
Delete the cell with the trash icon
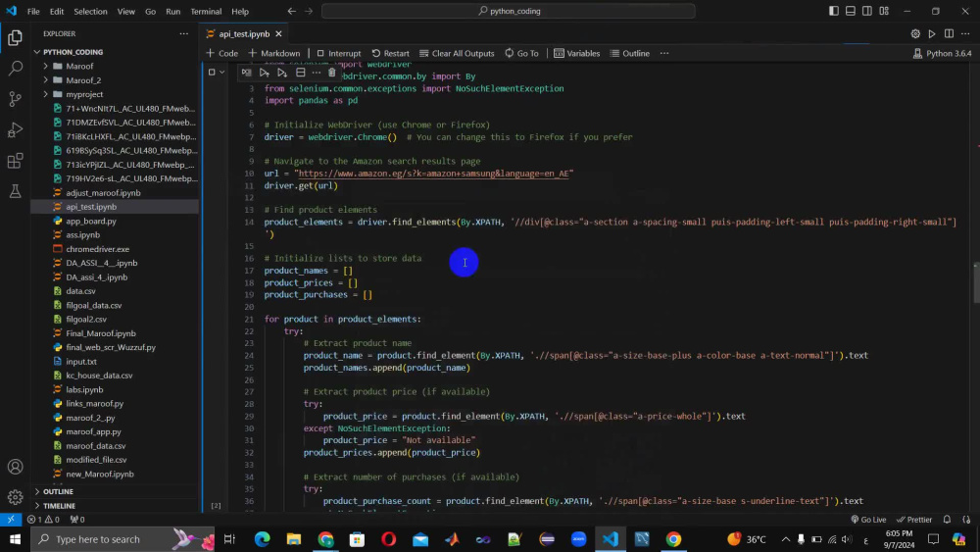pyautogui.click(x=332, y=73)
